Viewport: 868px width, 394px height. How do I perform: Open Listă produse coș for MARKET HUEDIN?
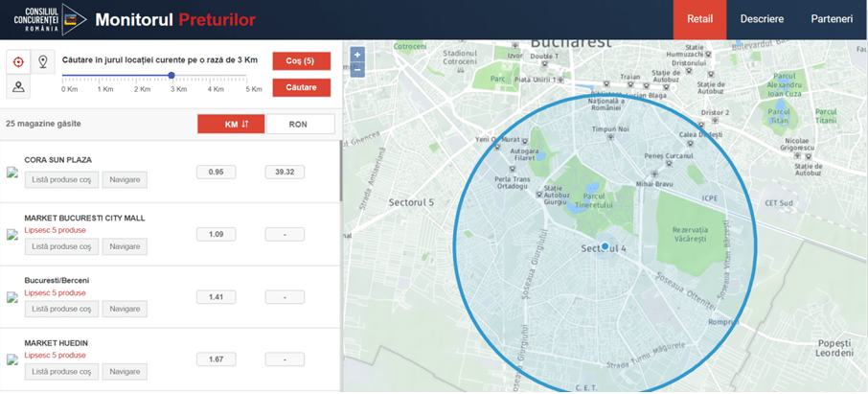coord(61,371)
